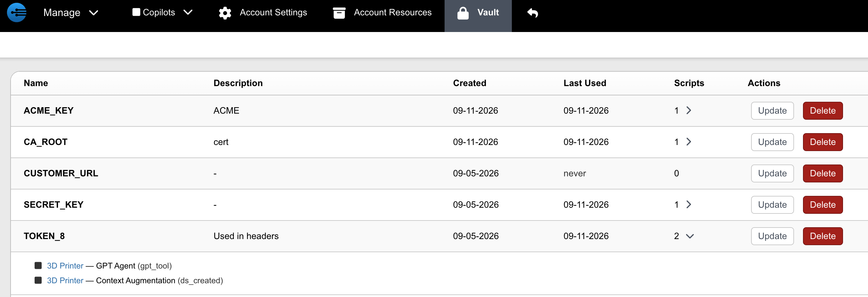Expand scripts for CA_ROOT

688,142
